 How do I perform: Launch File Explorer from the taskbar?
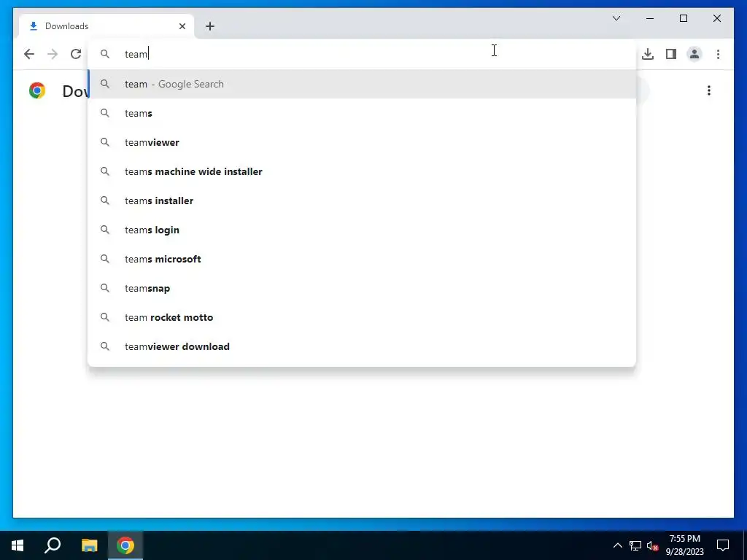[89, 545]
